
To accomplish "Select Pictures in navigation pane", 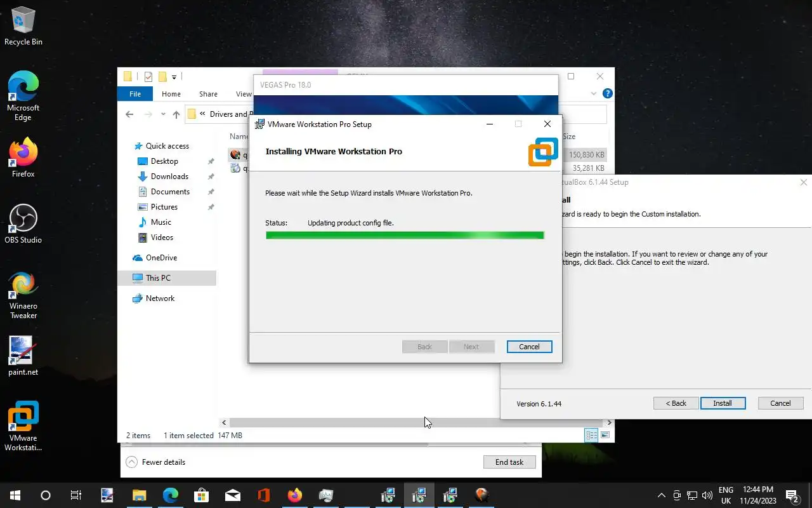I will [164, 207].
